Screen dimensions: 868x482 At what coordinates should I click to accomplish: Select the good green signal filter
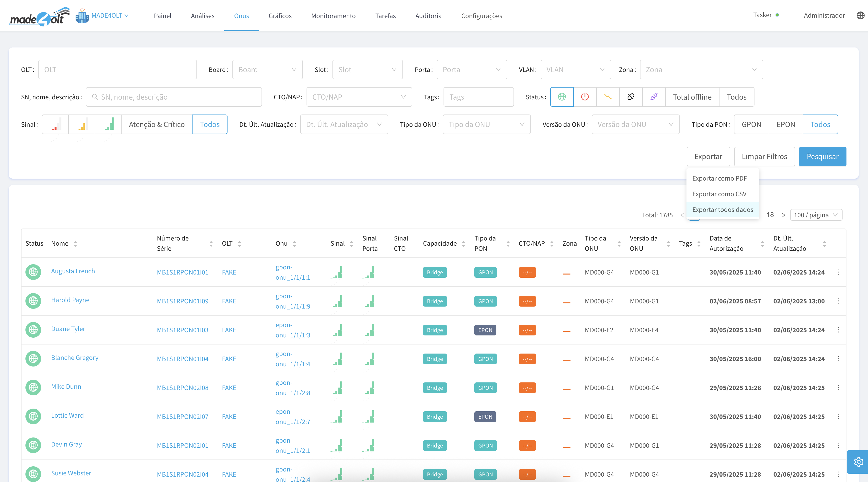[108, 124]
